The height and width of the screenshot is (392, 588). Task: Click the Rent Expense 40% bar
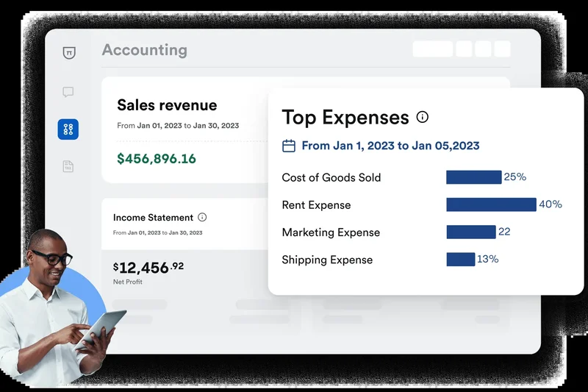pos(491,204)
